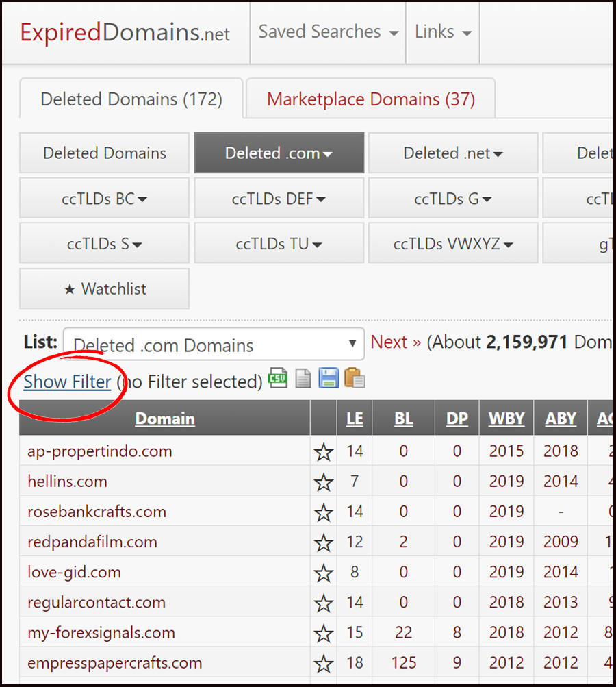Switch to Marketplace Domains (37) tab

[371, 99]
